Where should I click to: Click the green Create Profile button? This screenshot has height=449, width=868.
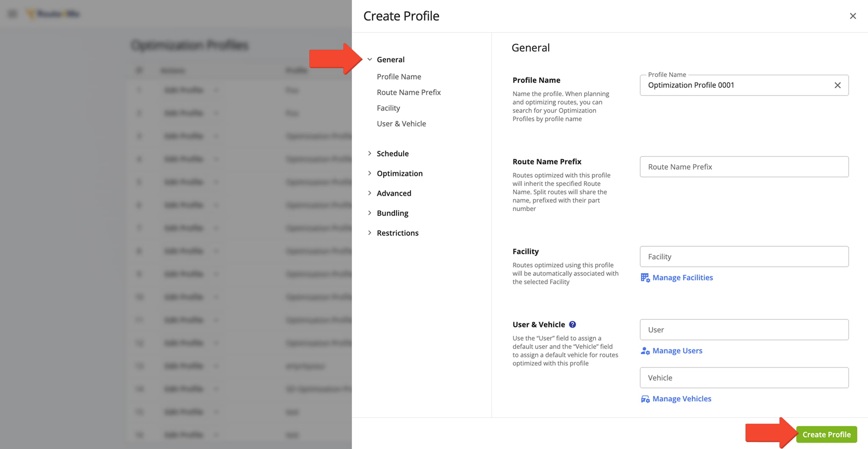826,435
